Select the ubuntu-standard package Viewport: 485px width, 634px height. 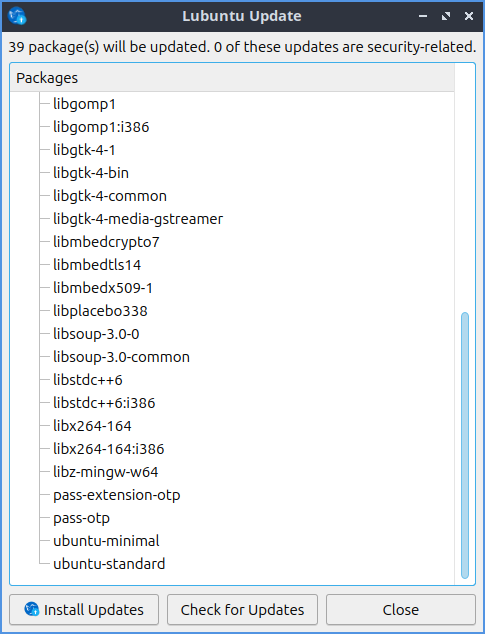click(109, 564)
